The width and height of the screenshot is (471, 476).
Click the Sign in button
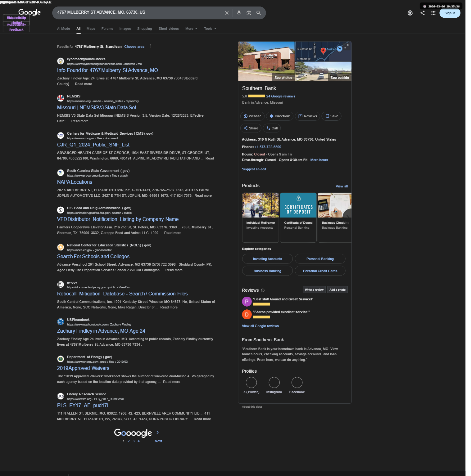click(450, 13)
